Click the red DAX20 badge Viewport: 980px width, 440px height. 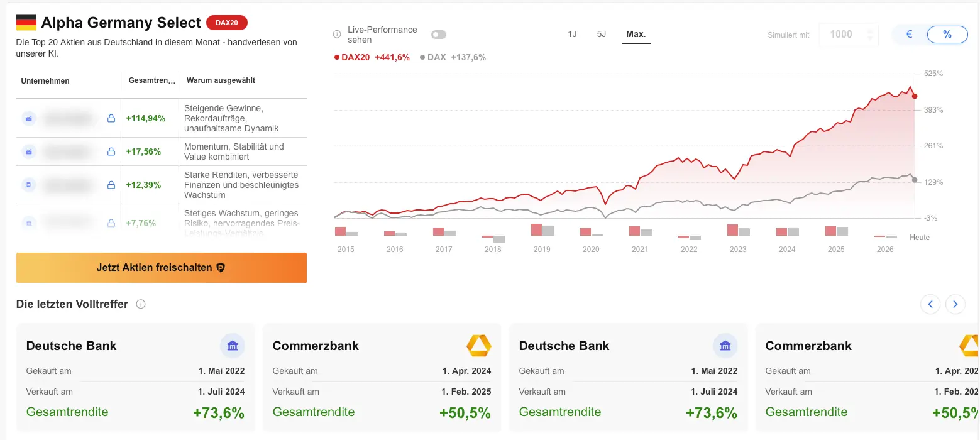tap(227, 23)
